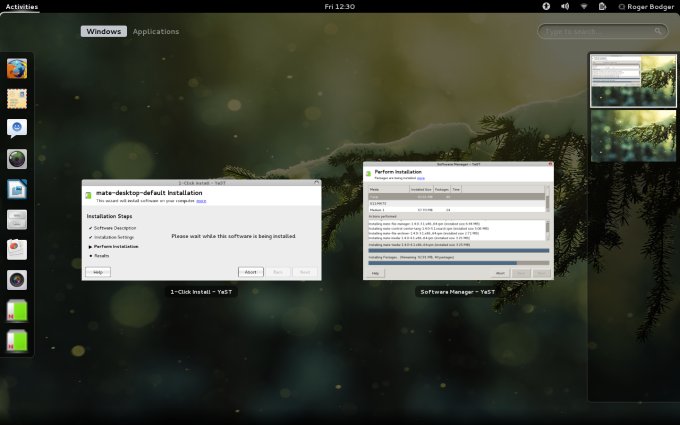Click Abort in the Software Manager window
Viewport: 680px width, 425px height.
coord(500,273)
